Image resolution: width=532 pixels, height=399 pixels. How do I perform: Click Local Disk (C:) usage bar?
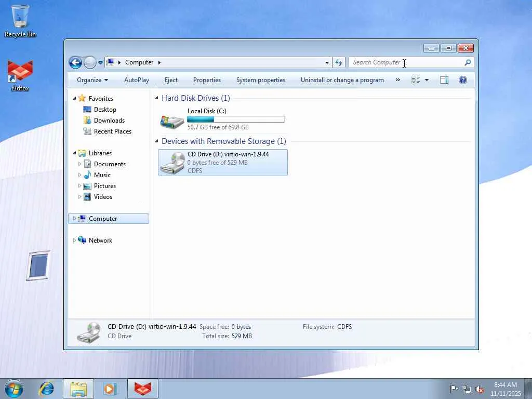pos(236,119)
